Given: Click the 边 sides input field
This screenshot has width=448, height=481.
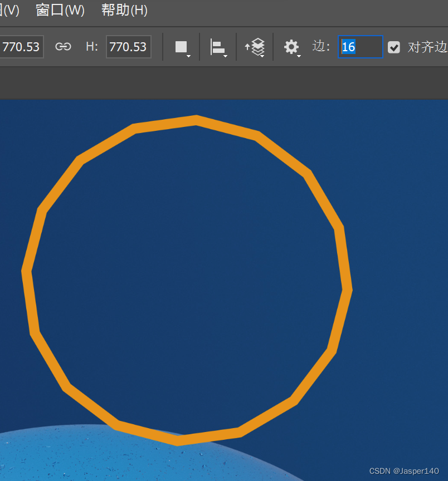Looking at the screenshot, I should click(x=361, y=47).
